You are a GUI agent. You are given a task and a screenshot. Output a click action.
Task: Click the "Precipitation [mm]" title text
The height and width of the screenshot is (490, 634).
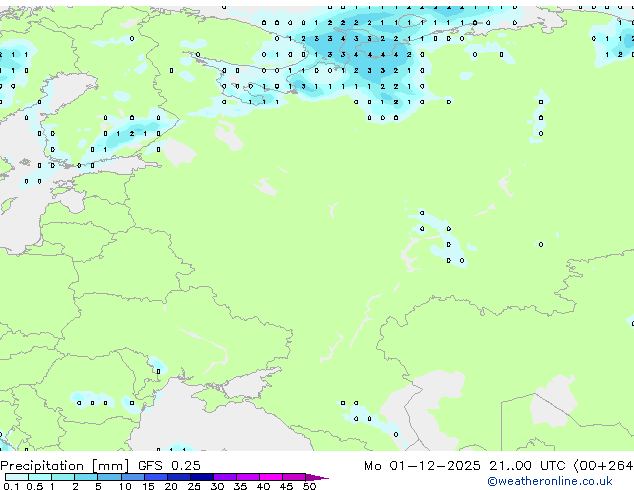(x=65, y=466)
